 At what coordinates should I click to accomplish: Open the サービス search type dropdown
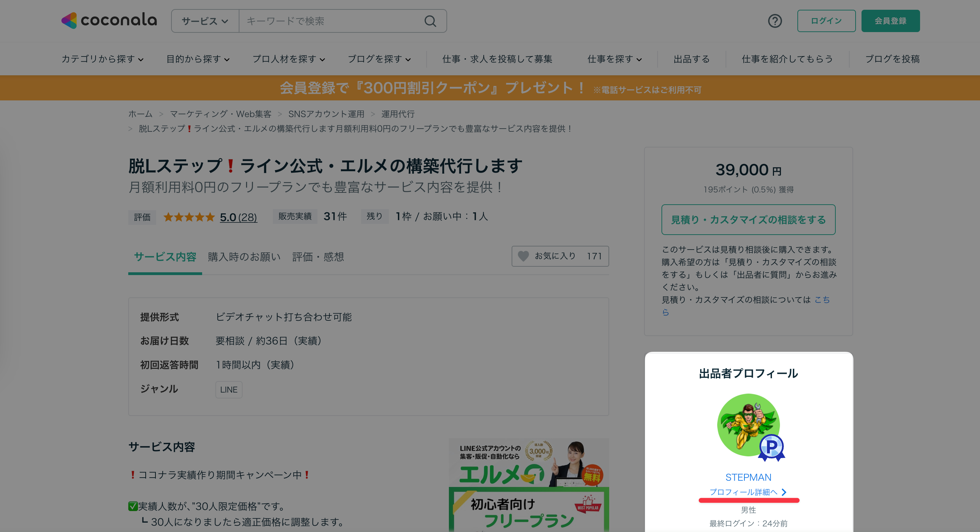(x=205, y=21)
